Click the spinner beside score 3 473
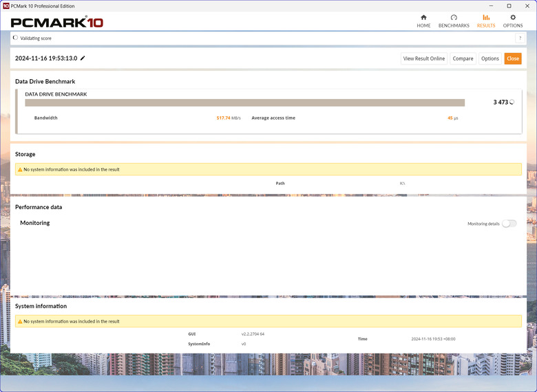Viewport: 537px width, 392px height. pos(512,102)
